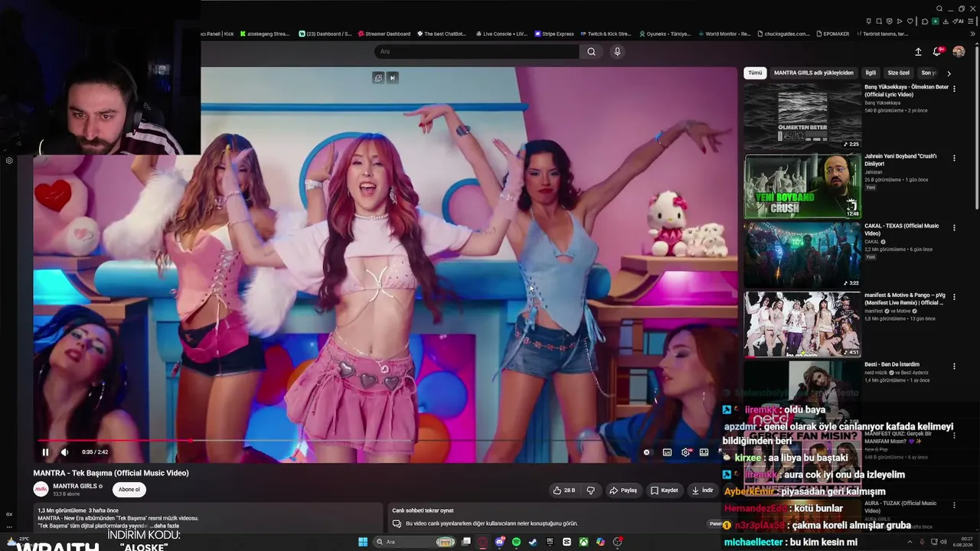Screen dimensions: 980x551
Task: Subscribe using the Abone ol button
Action: click(129, 489)
